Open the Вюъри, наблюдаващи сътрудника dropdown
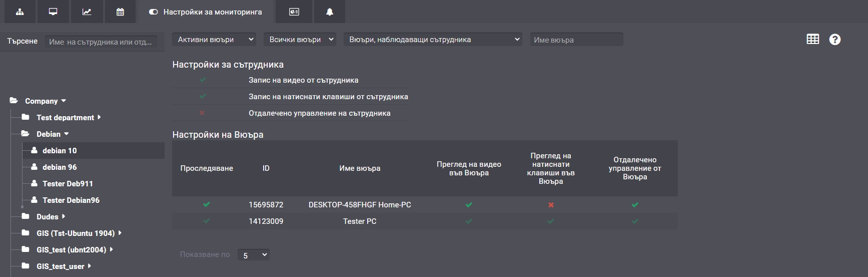This screenshot has width=868, height=277. (433, 39)
